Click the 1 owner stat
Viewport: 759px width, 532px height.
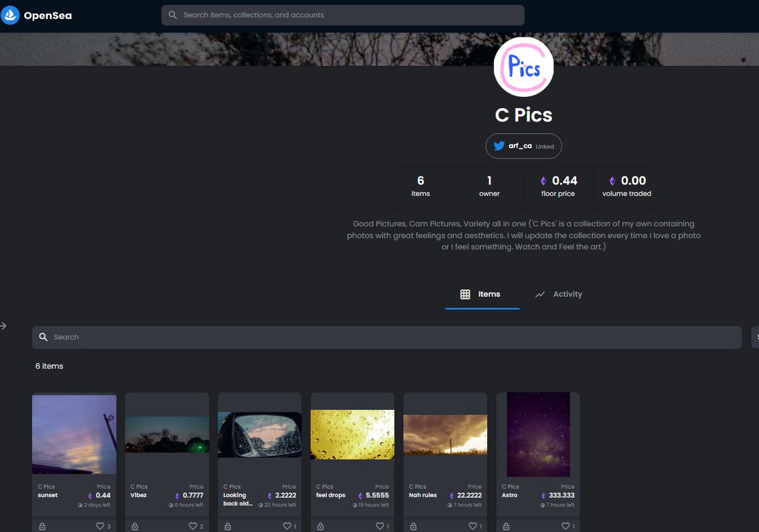pyautogui.click(x=490, y=187)
